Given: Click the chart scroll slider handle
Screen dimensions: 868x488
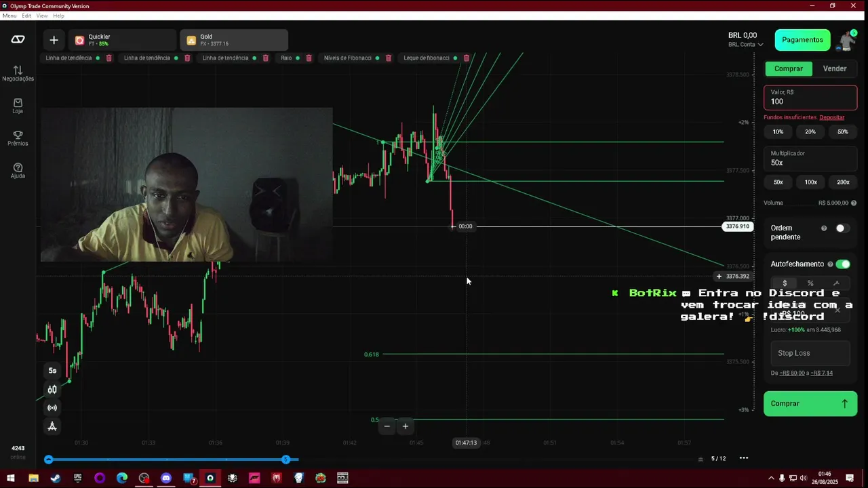Looking at the screenshot, I should coord(285,460).
